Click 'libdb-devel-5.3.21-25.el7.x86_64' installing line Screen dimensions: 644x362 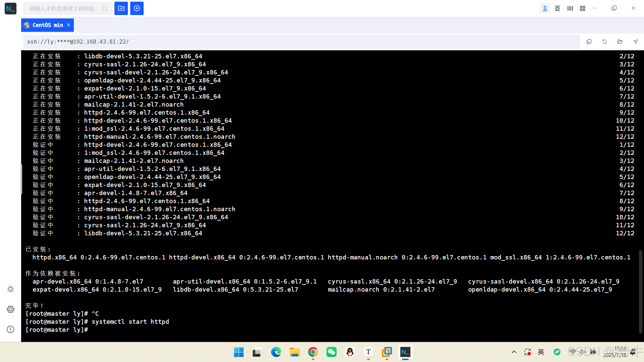(x=117, y=56)
